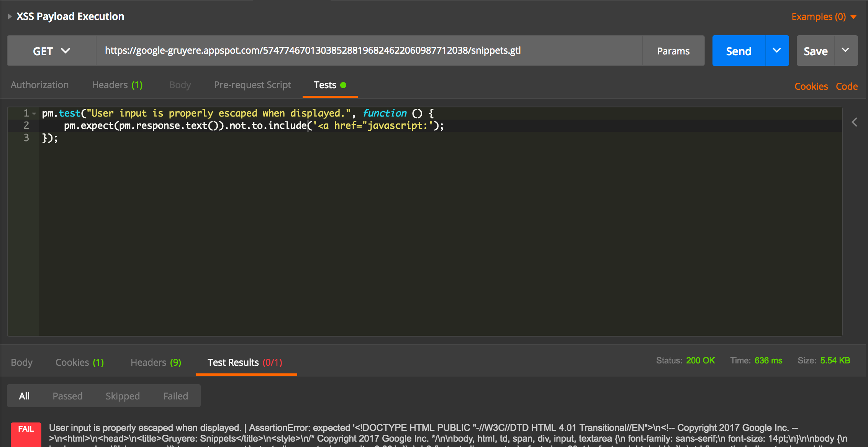Click the Save button

pyautogui.click(x=816, y=51)
